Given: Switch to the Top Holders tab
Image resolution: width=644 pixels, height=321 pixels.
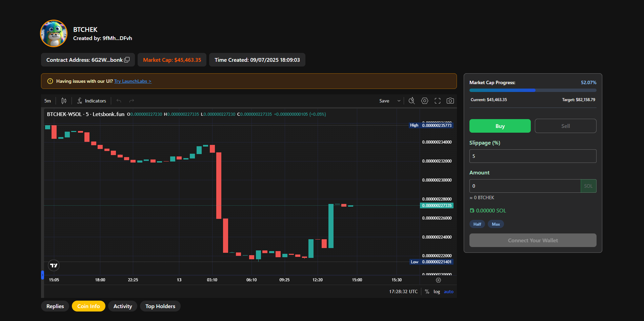Looking at the screenshot, I should pos(160,306).
